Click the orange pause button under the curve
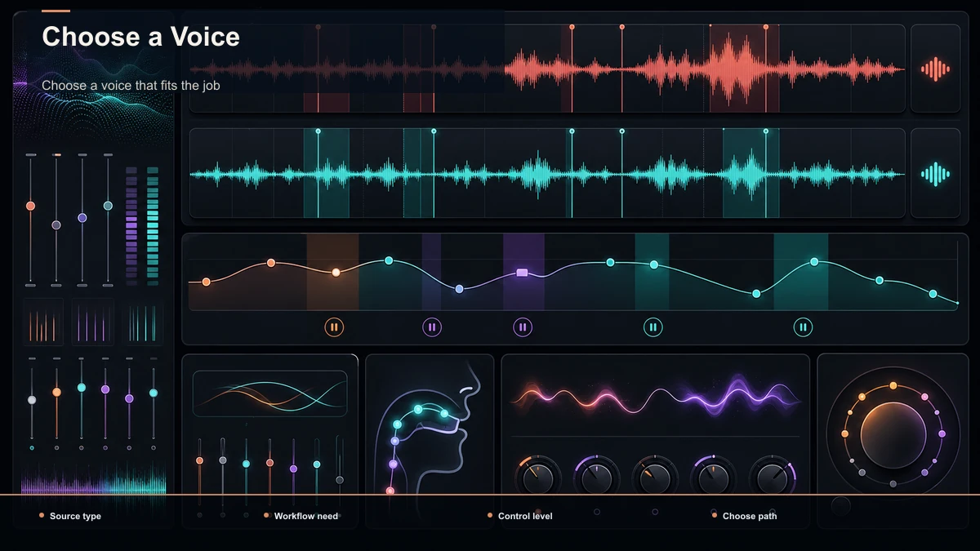980x551 pixels. tap(334, 327)
